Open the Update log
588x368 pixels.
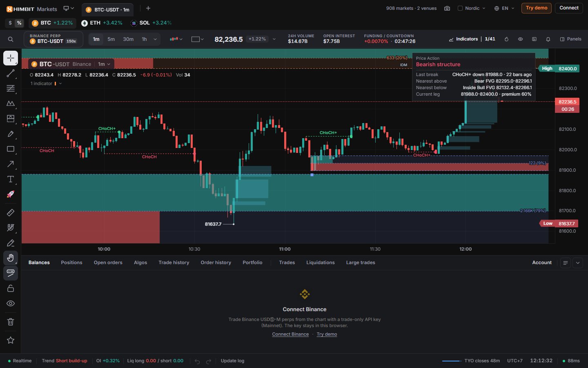pos(232,361)
